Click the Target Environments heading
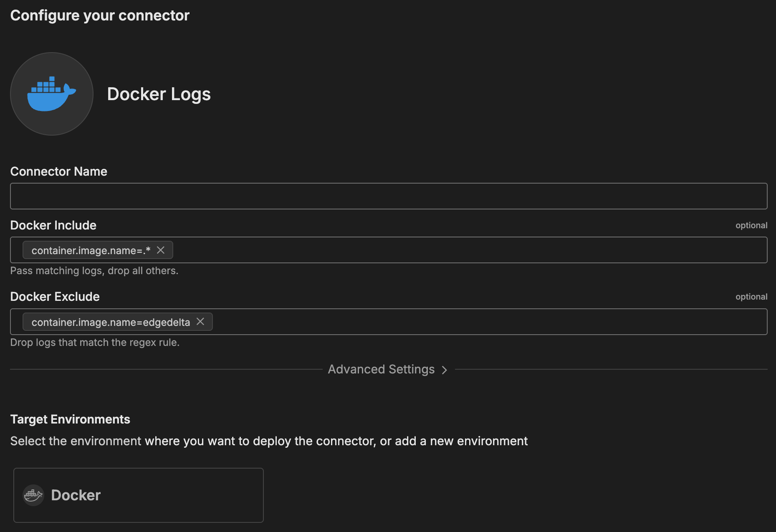 click(70, 419)
